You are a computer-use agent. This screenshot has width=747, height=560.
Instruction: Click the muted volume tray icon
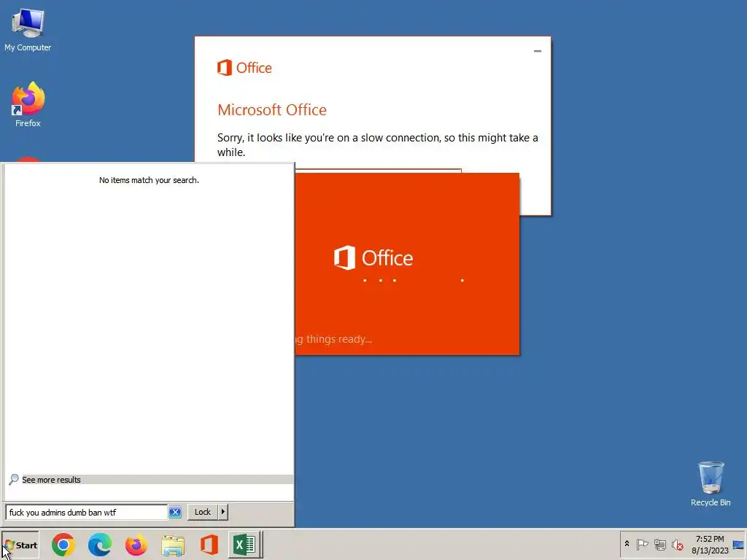point(678,544)
